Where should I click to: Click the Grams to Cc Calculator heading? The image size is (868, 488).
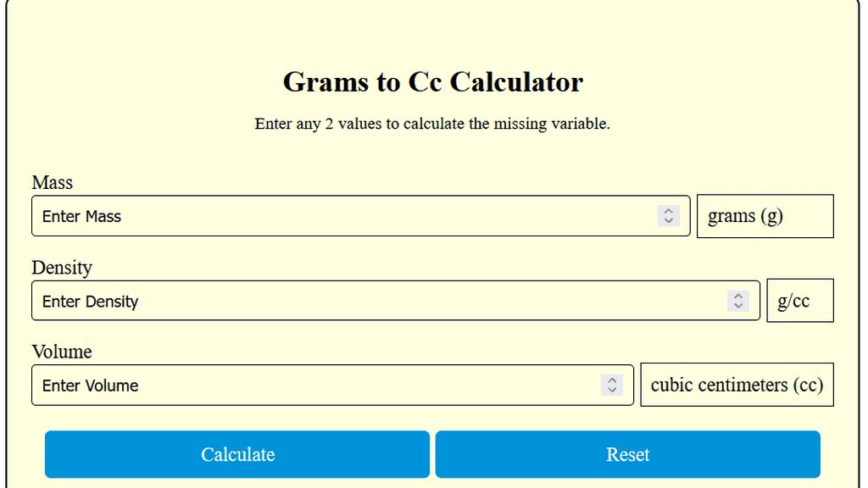pos(433,82)
